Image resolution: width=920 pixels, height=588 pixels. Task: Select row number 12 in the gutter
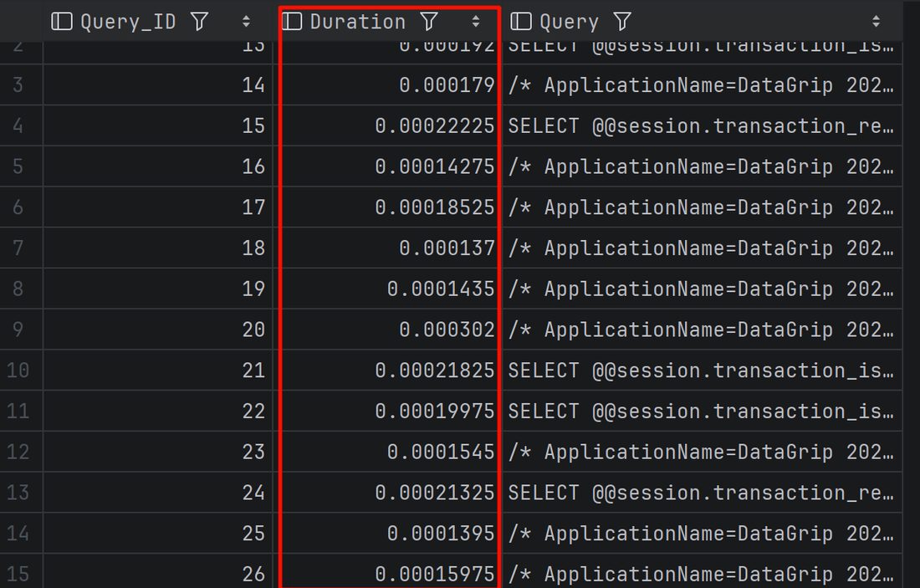18,452
